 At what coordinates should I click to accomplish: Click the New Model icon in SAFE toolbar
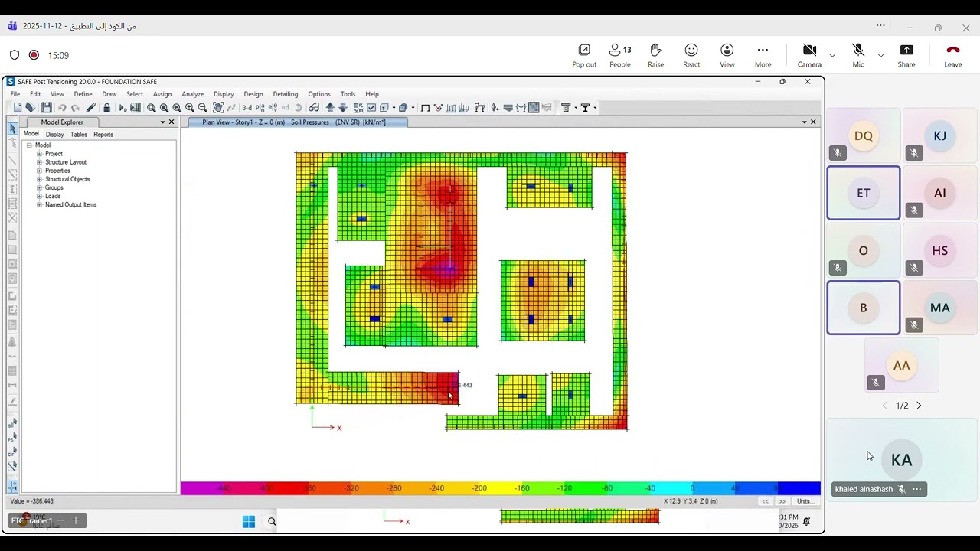click(17, 108)
